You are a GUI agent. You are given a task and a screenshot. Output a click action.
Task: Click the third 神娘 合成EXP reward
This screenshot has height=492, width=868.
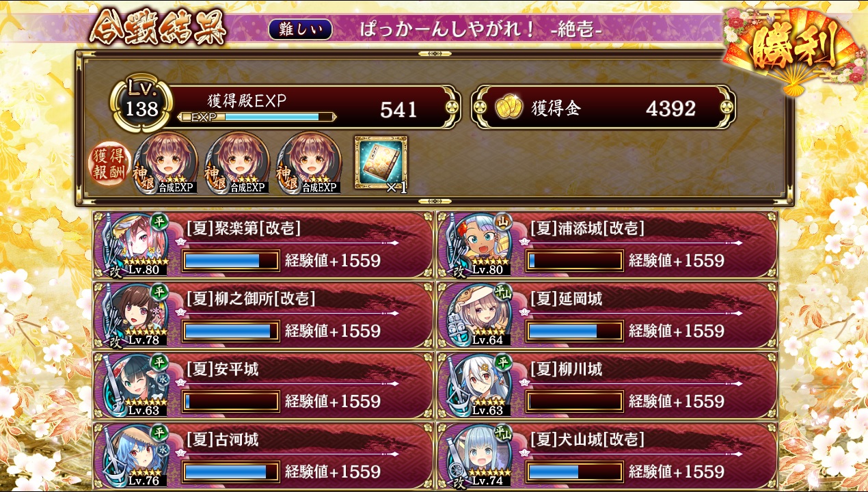[x=309, y=163]
